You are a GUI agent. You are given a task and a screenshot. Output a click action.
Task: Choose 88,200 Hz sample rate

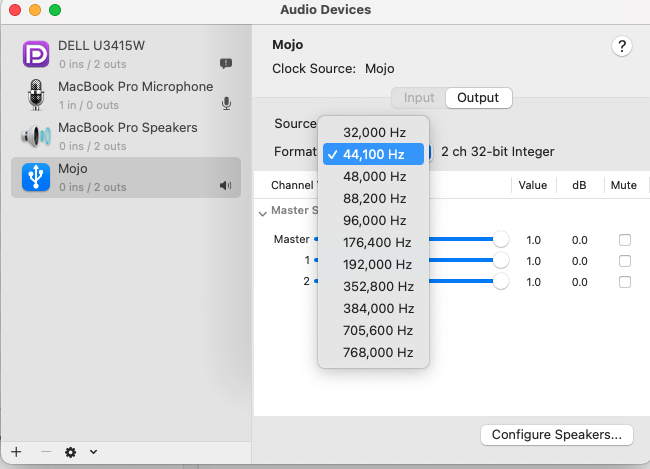pyautogui.click(x=373, y=199)
